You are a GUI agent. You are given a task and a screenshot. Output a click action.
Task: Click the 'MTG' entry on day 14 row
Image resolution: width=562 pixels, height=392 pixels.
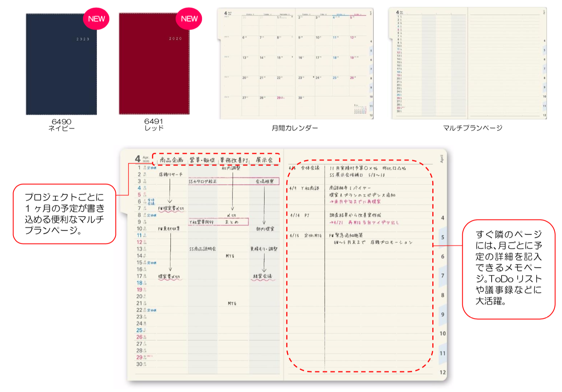point(230,256)
